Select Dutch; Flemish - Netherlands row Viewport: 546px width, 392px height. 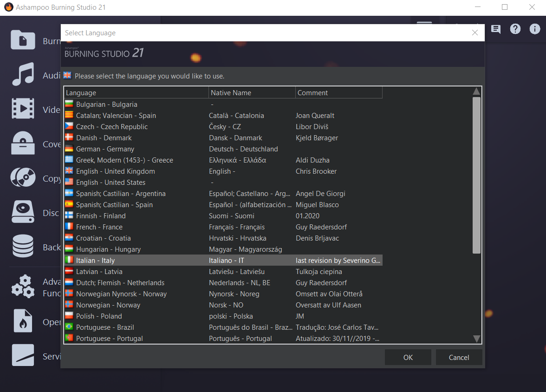pos(223,282)
